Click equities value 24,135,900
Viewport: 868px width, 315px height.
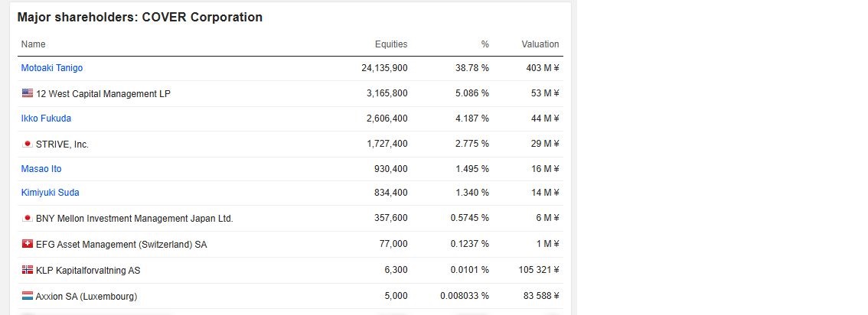(x=384, y=68)
